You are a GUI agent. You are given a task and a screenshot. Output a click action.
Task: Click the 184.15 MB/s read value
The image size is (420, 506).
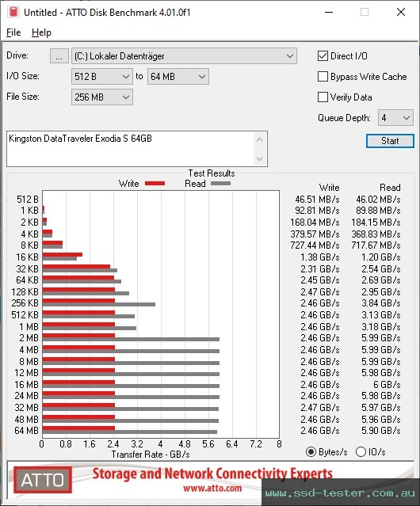pos(376,223)
